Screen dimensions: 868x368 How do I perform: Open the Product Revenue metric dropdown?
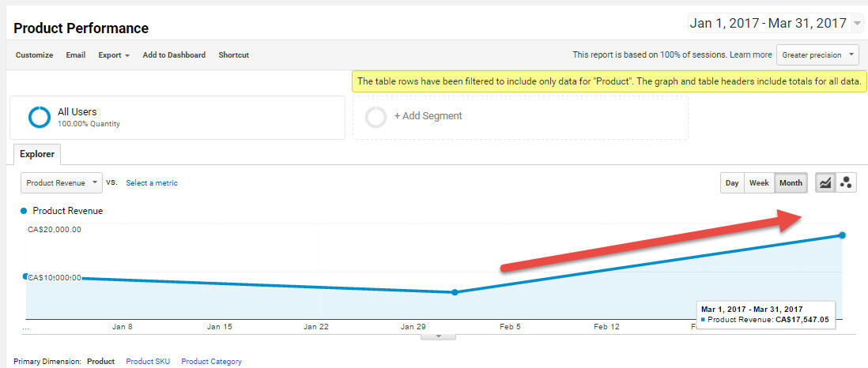(62, 182)
